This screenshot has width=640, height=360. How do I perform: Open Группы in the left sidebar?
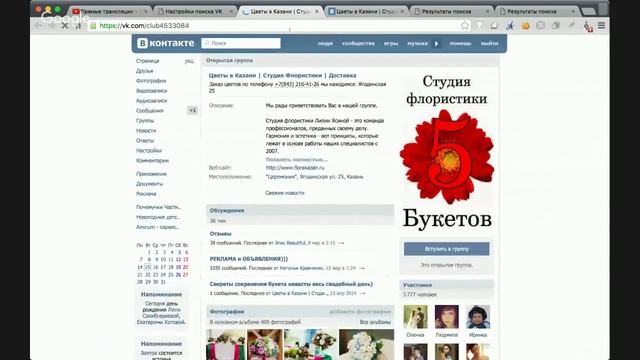pyautogui.click(x=145, y=120)
